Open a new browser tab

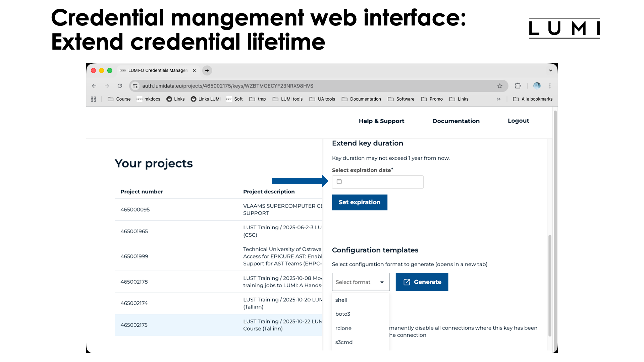tap(207, 70)
